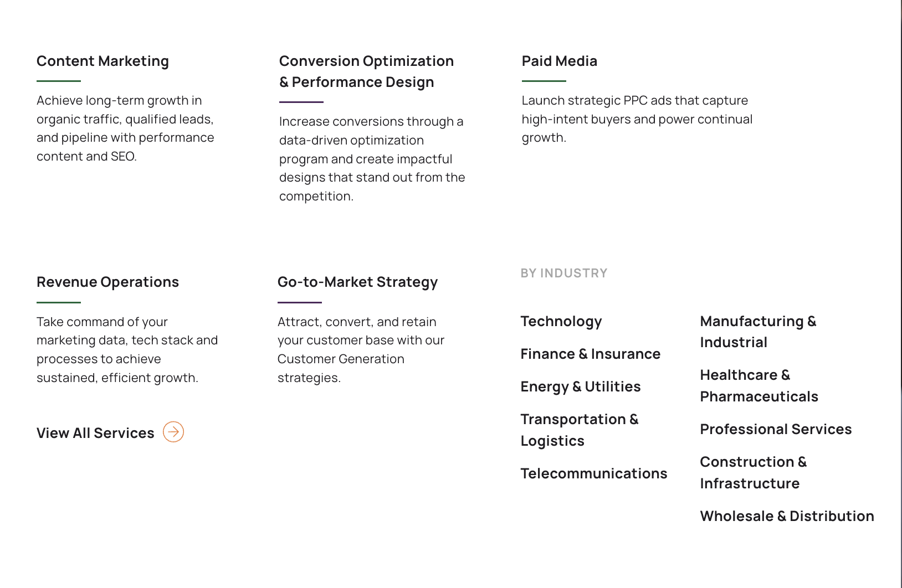Screen dimensions: 902x588
Task: Open Transportation & Logistics industry
Action: (580, 430)
